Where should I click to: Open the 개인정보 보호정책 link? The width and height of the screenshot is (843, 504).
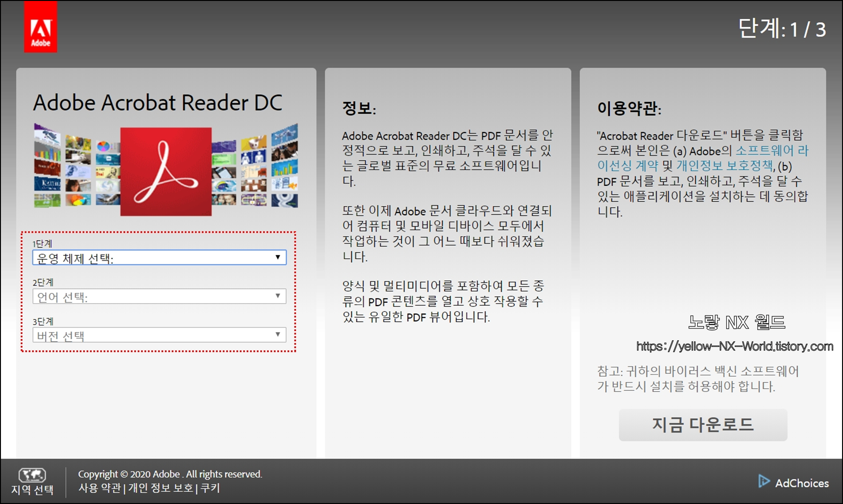point(725,166)
